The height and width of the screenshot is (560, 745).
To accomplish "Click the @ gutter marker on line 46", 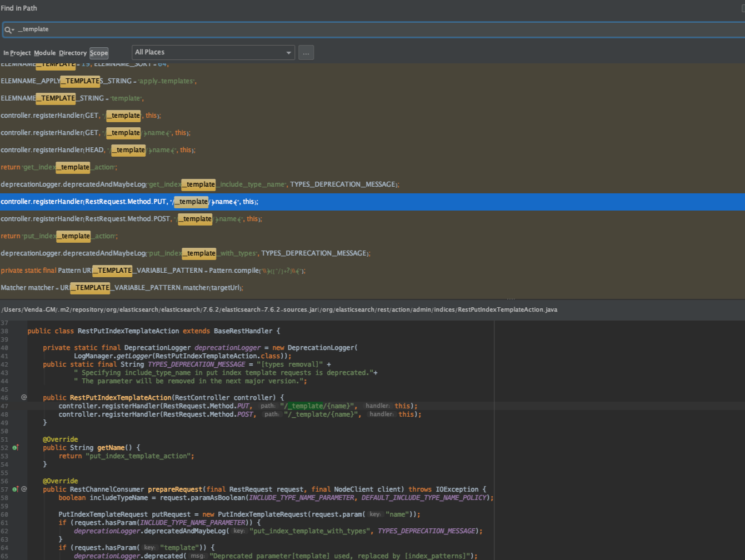I will click(x=24, y=397).
